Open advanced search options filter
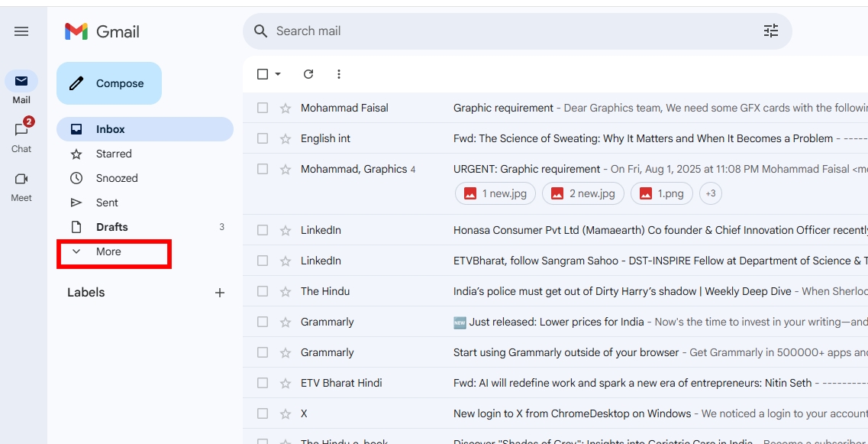 click(x=771, y=31)
